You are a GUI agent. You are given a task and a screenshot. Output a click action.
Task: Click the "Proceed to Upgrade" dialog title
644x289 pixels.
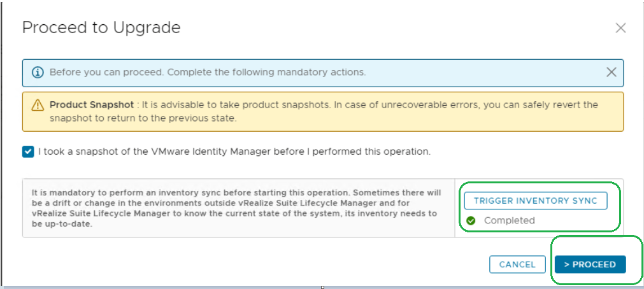(101, 28)
